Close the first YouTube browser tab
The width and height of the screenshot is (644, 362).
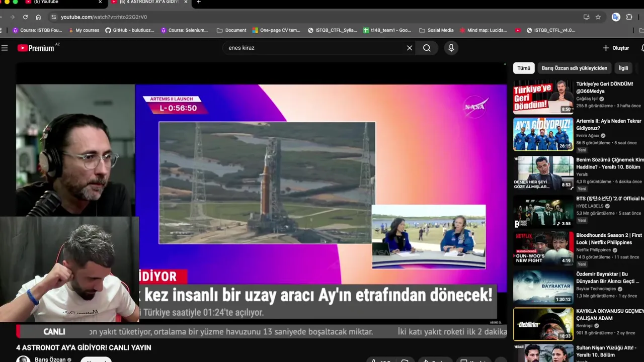coord(100,2)
